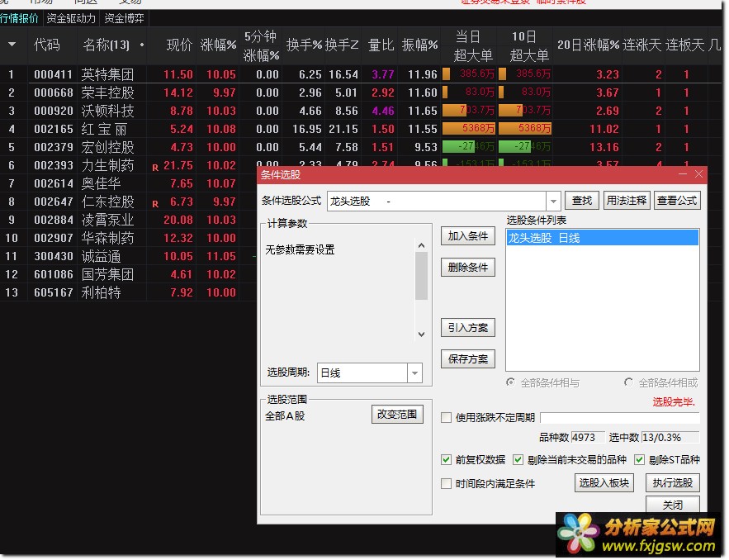This screenshot has width=729, height=560.
Task: Uncheck 前复权数据 checkbox
Action: 446,460
